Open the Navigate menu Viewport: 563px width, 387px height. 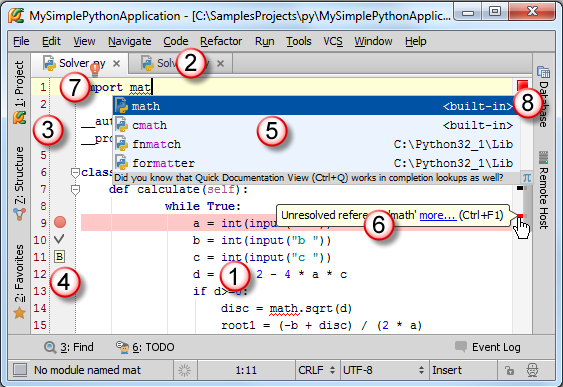[130, 41]
